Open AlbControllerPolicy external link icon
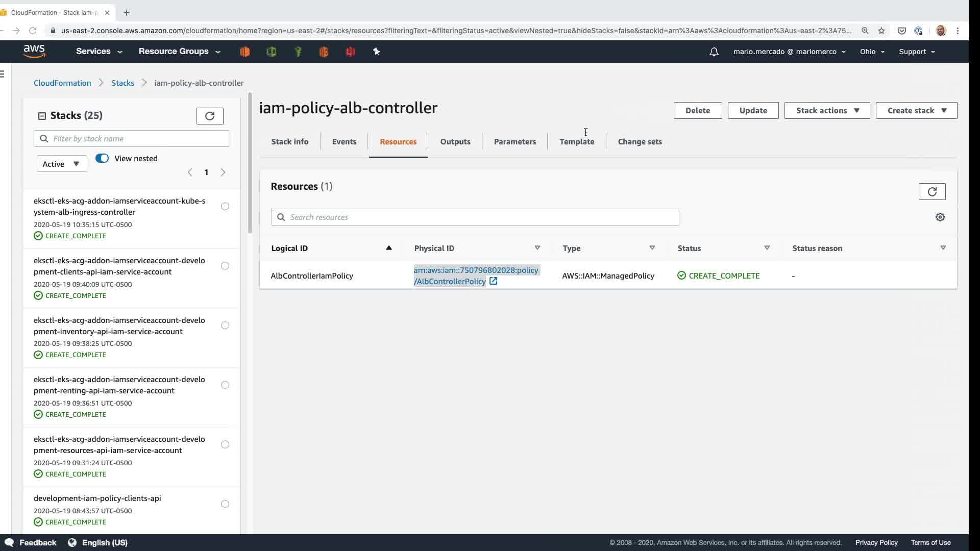Screen dimensions: 980x551 [x=493, y=281]
